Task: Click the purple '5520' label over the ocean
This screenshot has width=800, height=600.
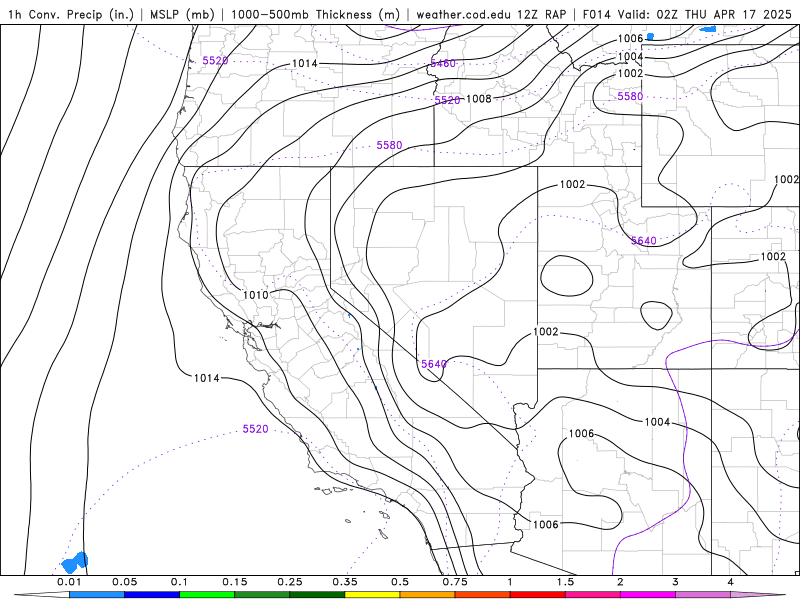Action: [x=256, y=429]
